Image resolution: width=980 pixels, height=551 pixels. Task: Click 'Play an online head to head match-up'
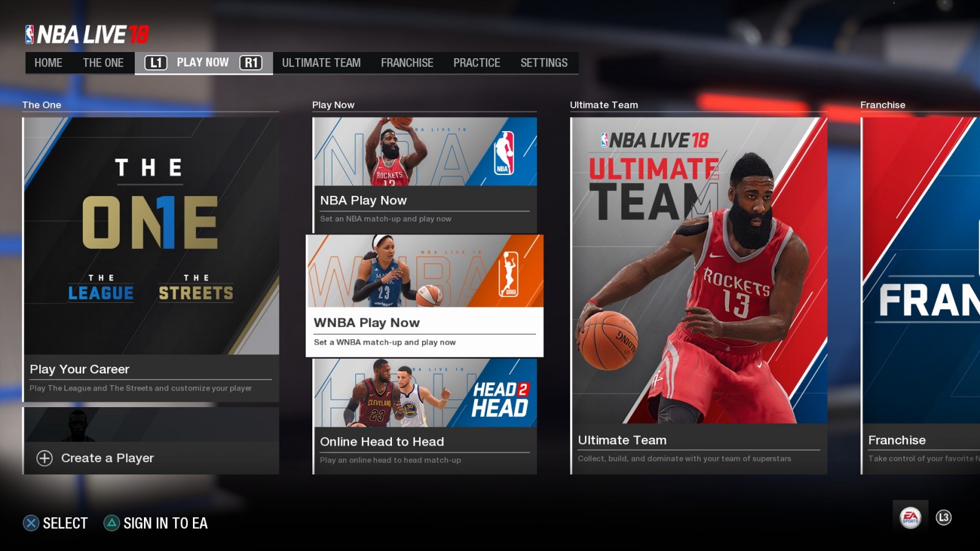[390, 460]
